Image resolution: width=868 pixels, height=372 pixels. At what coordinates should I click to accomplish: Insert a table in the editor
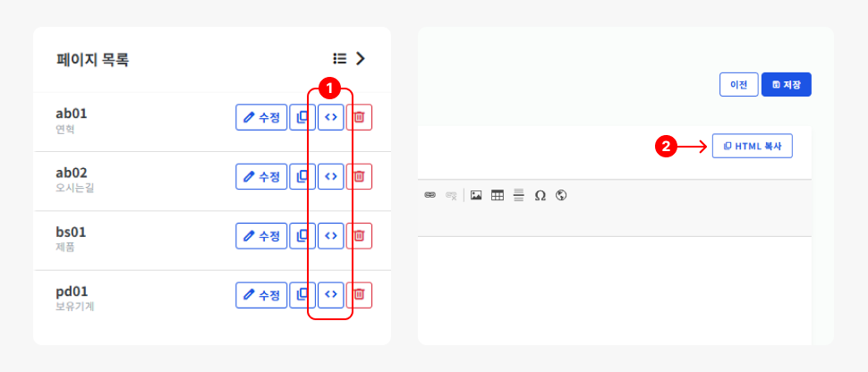click(x=498, y=195)
